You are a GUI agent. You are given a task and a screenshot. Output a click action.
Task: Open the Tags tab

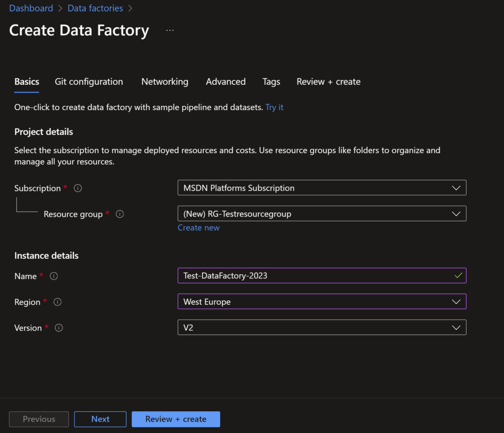click(271, 82)
